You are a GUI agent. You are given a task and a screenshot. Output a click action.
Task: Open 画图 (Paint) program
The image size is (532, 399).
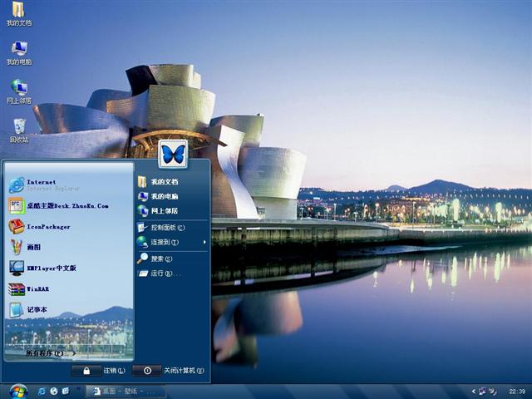(33, 247)
